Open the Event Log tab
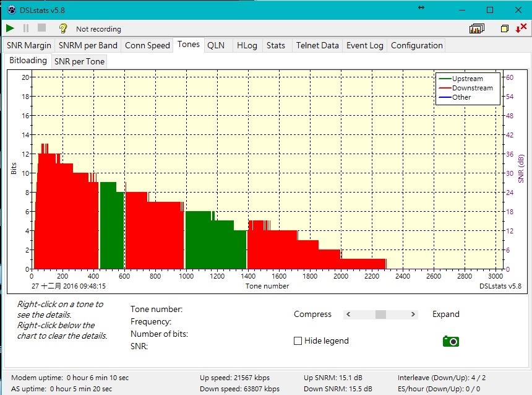Screen dimensions: 532x395 [365, 46]
